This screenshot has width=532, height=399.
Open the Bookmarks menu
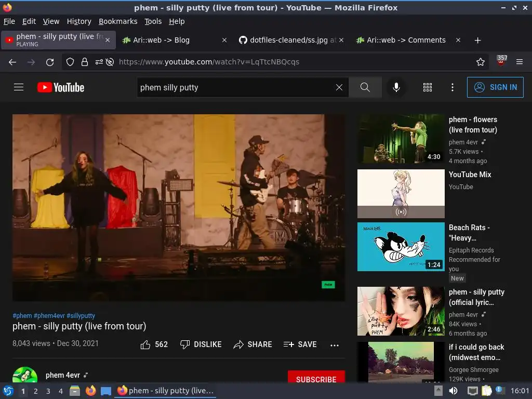point(118,21)
